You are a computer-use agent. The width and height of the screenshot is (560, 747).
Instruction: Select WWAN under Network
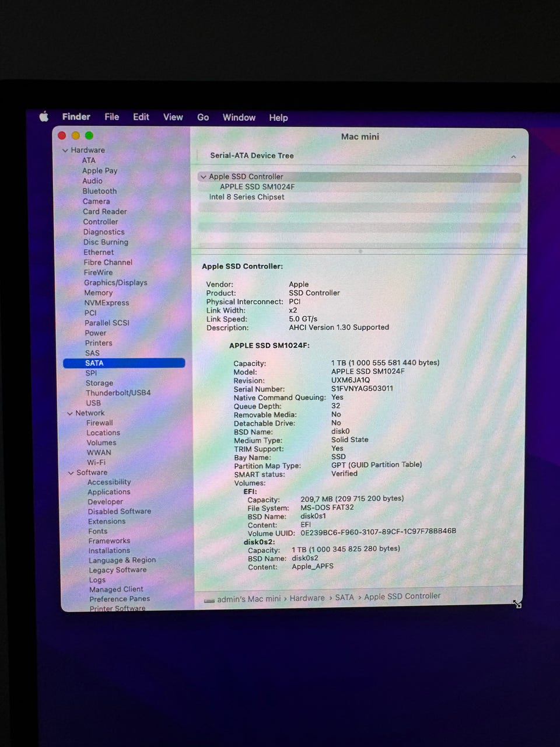pyautogui.click(x=99, y=453)
